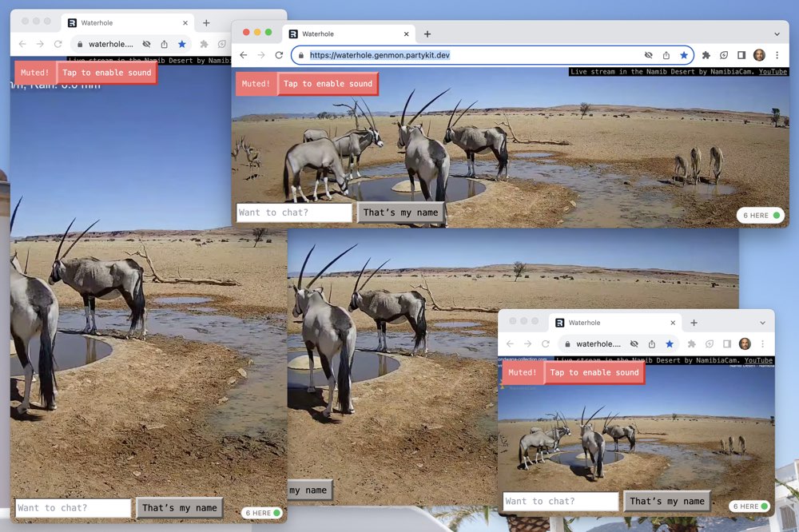The image size is (799, 532).
Task: Toggle the bookmark star in the top-right window
Action: pos(684,55)
